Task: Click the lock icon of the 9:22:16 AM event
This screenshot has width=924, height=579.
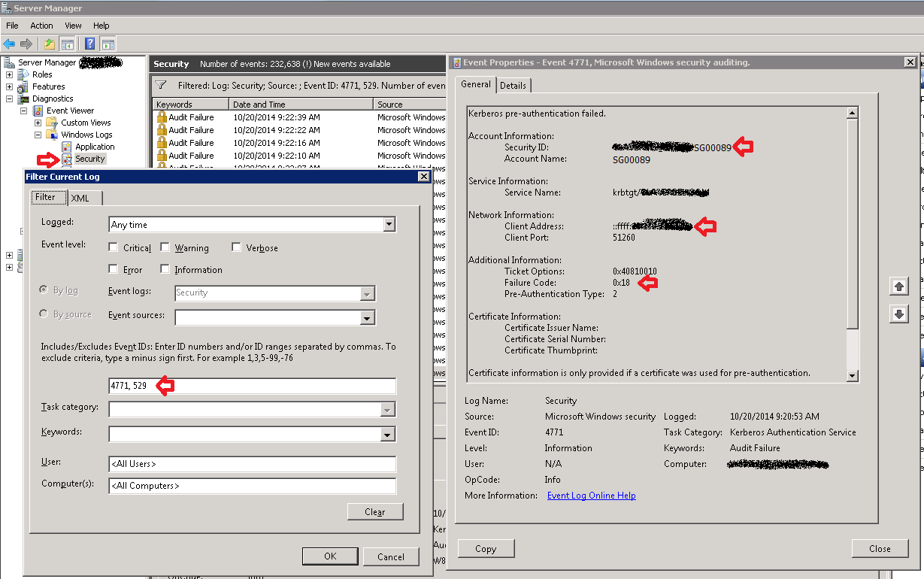Action: [162, 143]
